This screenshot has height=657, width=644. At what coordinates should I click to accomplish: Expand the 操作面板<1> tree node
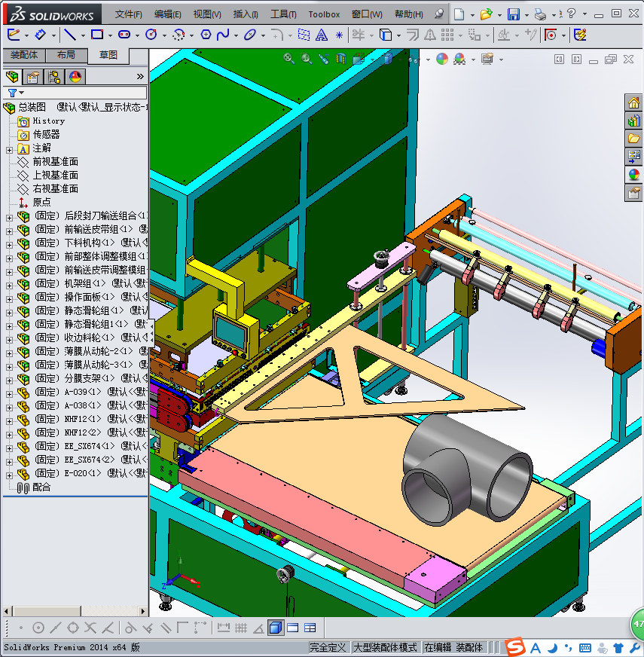tap(9, 299)
